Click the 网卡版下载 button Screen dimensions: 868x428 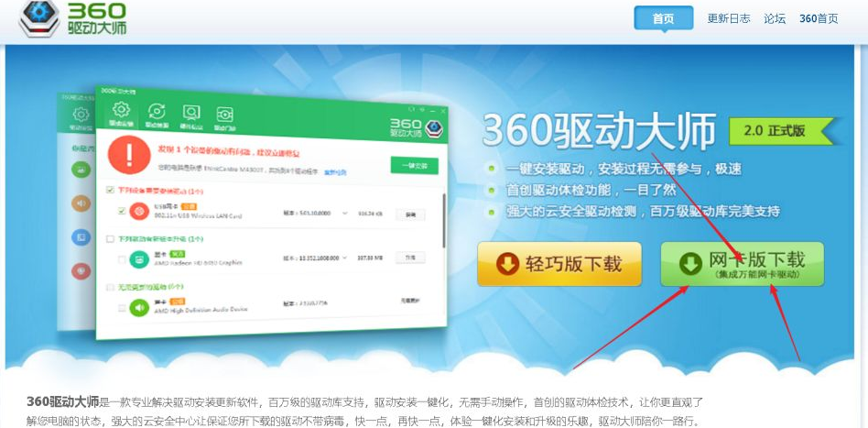(x=743, y=264)
